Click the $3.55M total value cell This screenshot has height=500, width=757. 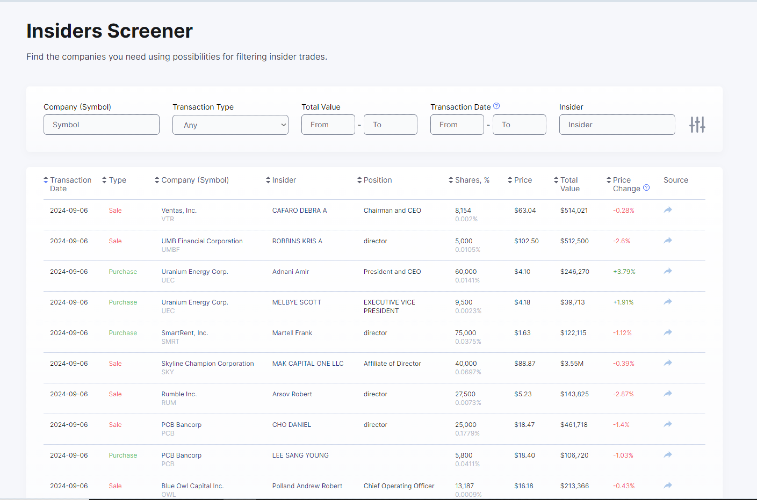pyautogui.click(x=572, y=363)
